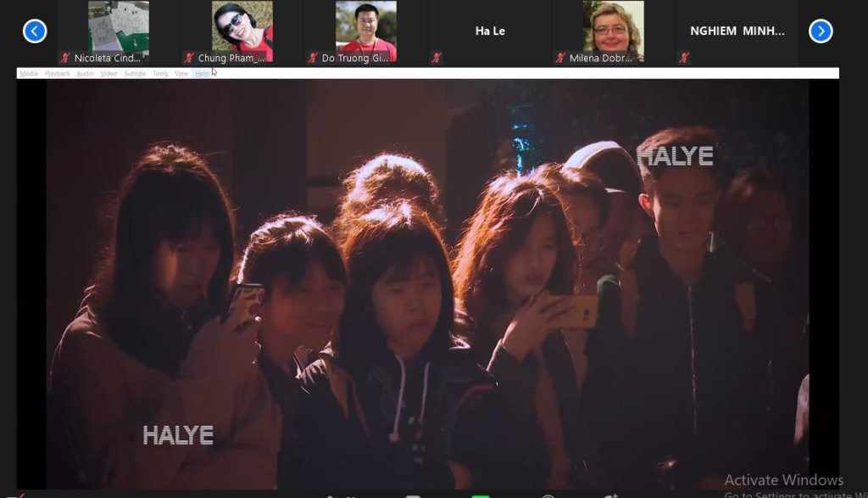
Task: Select the Ha Le participant tile
Action: 490,31
